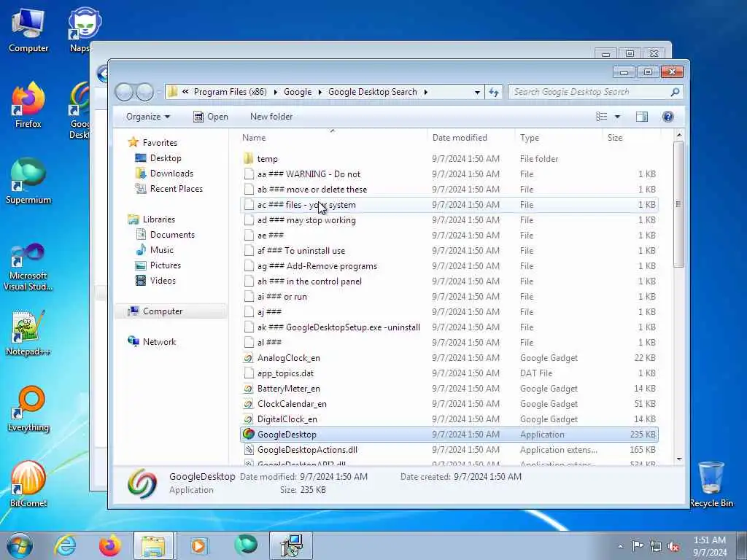Click the volume tray icon
This screenshot has height=560, width=747.
(x=673, y=546)
